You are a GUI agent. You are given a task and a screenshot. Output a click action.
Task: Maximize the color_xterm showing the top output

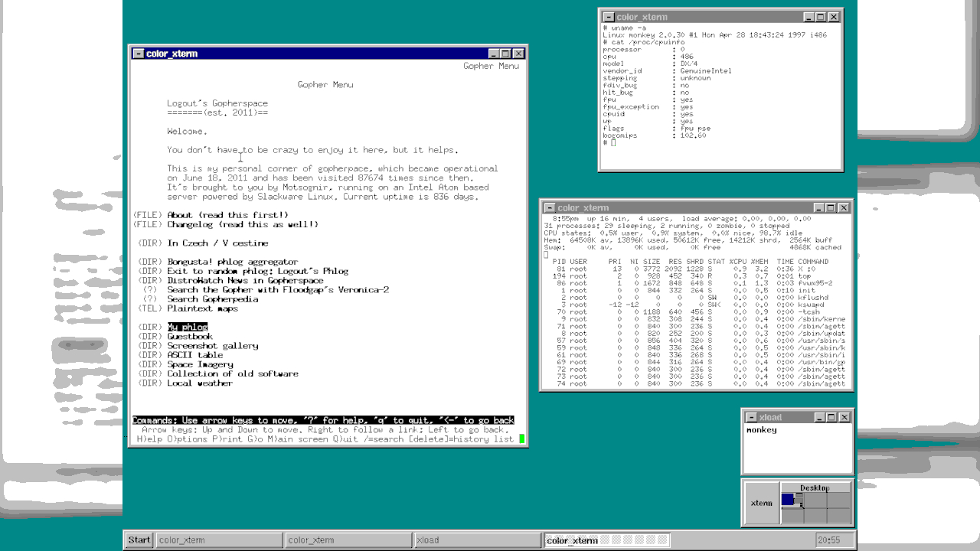(x=832, y=207)
